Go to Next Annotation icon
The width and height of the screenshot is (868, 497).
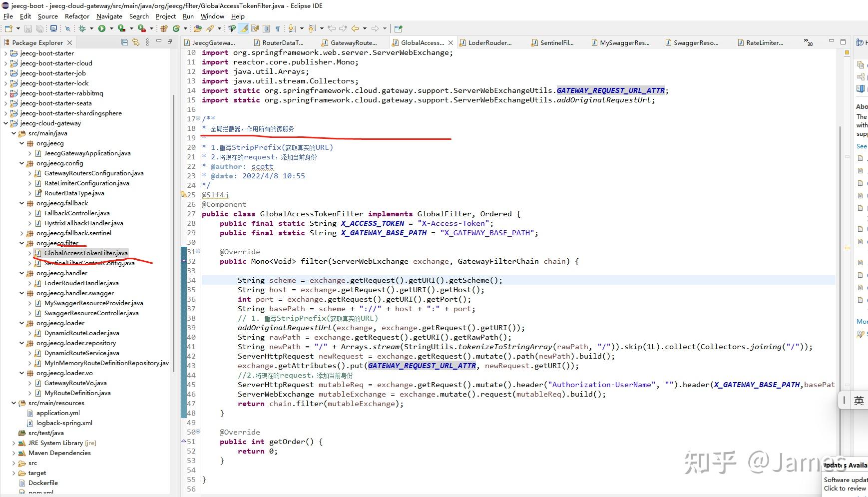(x=292, y=28)
